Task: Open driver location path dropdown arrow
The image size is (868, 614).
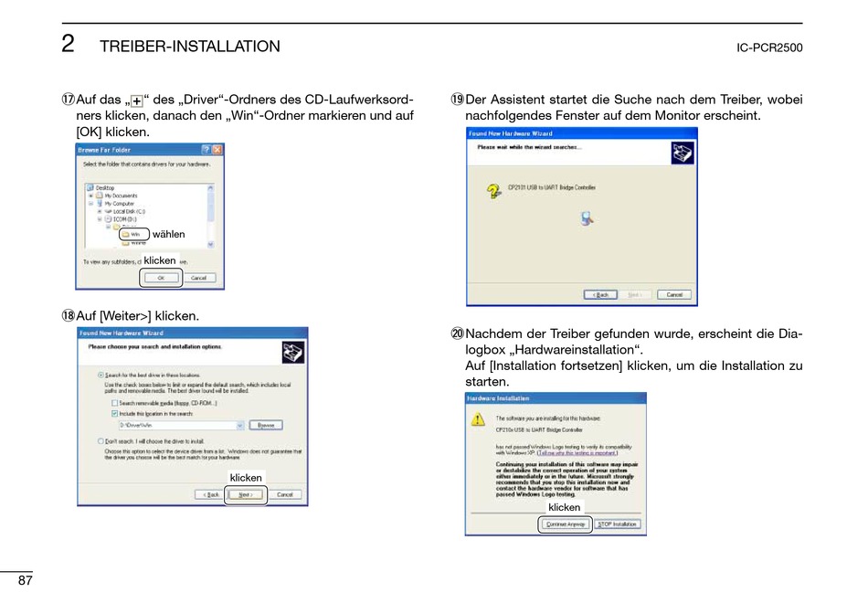Action: (240, 425)
